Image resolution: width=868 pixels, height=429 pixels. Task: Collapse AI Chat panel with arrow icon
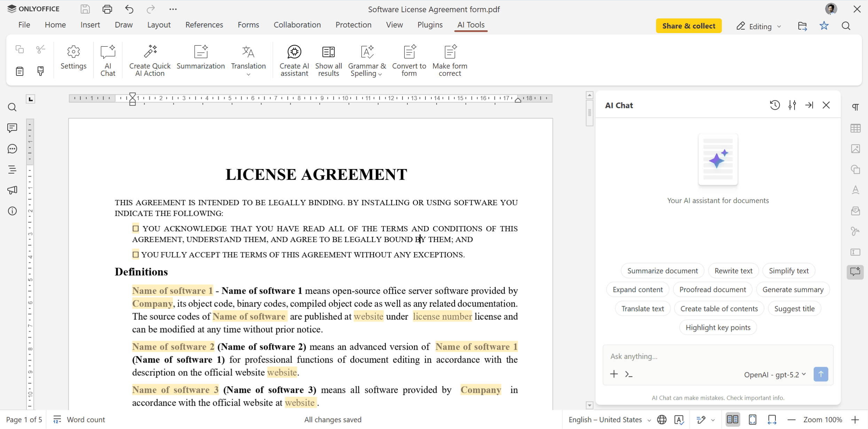(809, 105)
